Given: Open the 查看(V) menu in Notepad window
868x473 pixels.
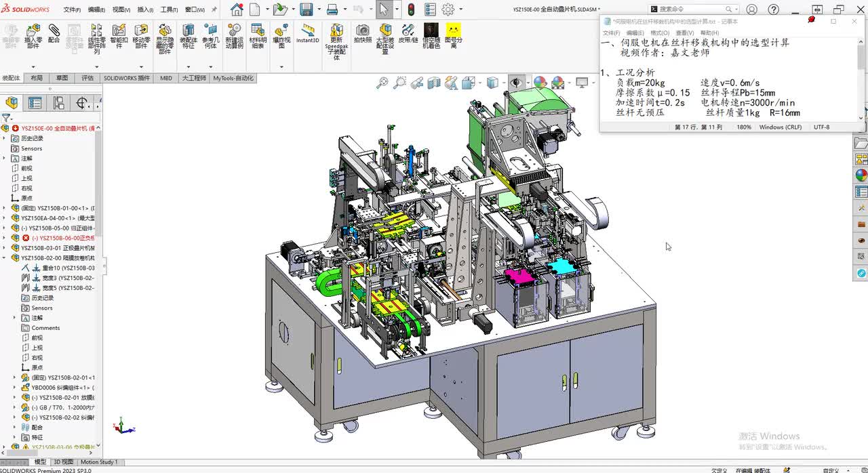Looking at the screenshot, I should [x=685, y=33].
